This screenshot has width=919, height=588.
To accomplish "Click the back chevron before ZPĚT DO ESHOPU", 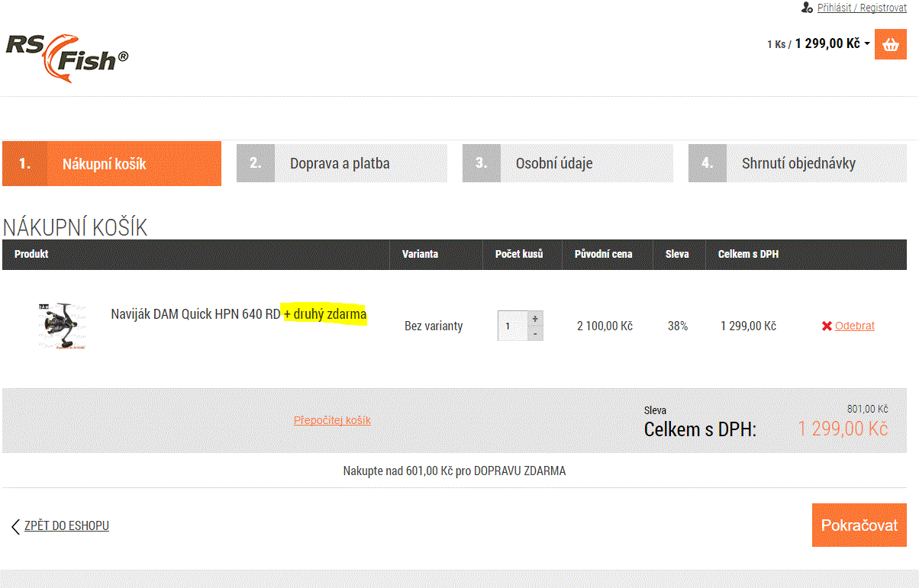I will pos(15,526).
